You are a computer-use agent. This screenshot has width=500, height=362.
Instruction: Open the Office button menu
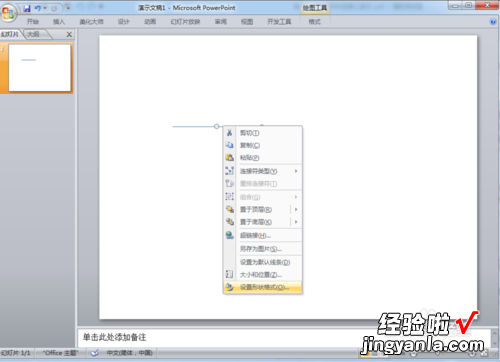coord(8,13)
